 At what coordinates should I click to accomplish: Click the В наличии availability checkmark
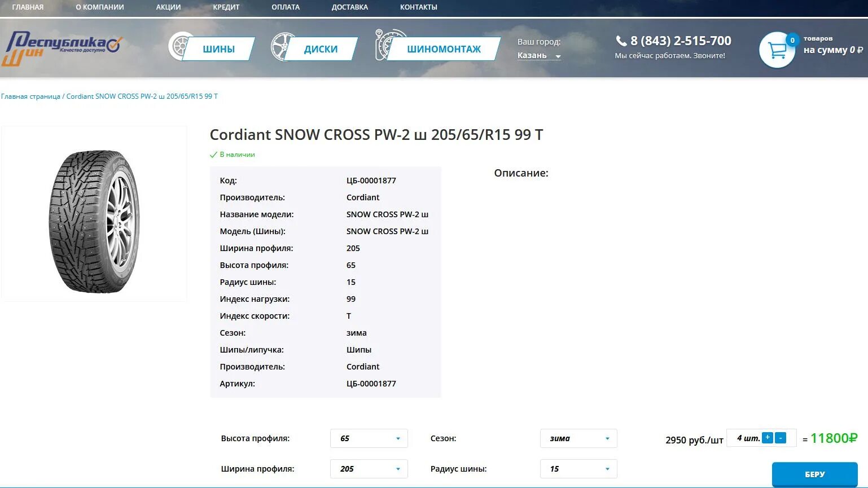point(213,155)
